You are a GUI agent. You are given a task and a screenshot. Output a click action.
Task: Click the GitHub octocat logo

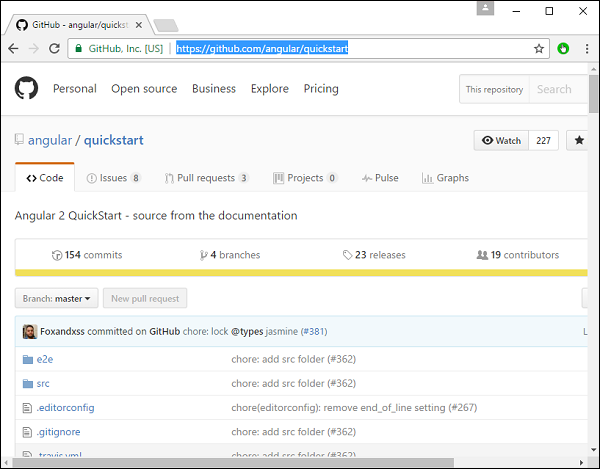pos(26,88)
